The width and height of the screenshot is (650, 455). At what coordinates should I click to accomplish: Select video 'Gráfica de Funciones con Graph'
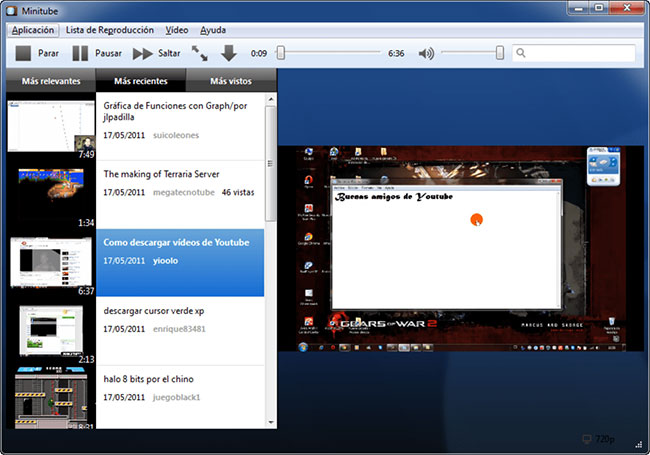pos(180,126)
